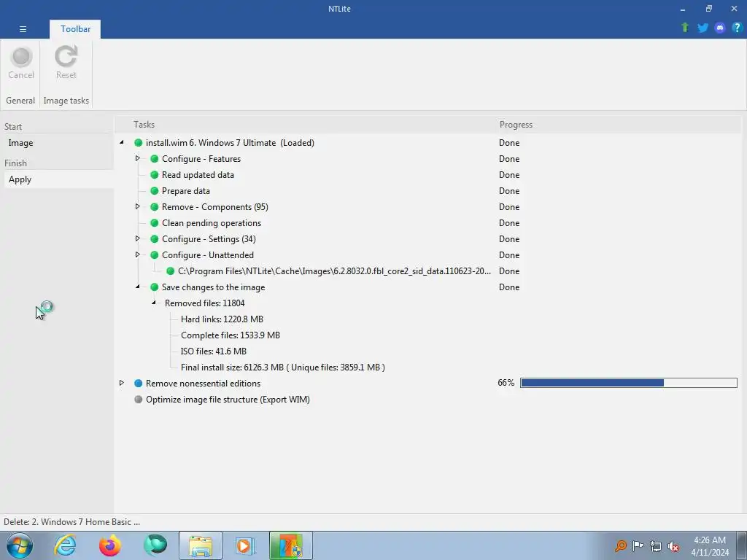This screenshot has width=747, height=560.
Task: Click the status dot beside Prepare data
Action: 155,191
